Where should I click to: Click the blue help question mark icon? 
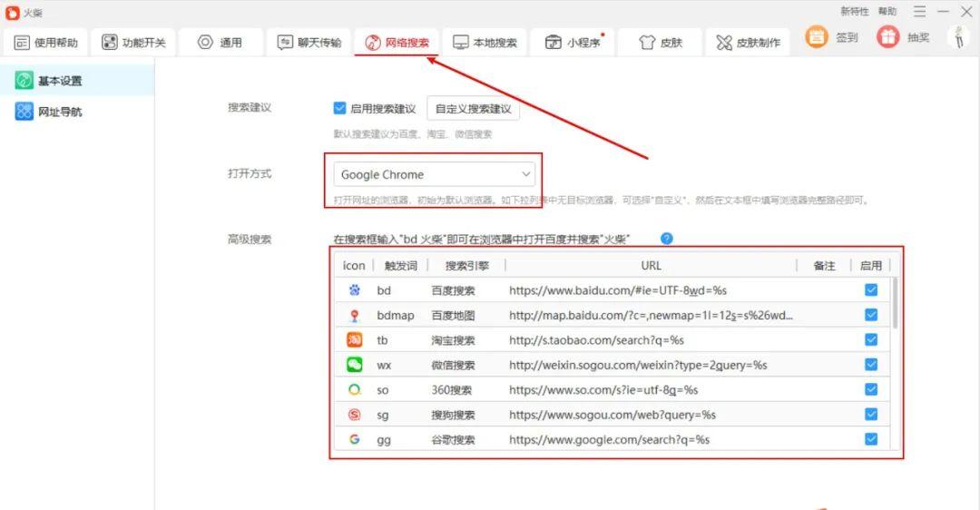(x=667, y=239)
